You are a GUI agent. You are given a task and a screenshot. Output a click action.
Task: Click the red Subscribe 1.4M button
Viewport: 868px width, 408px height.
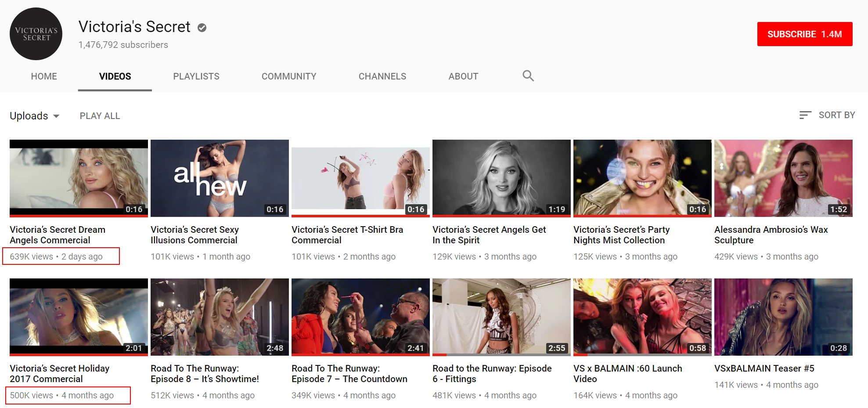(x=805, y=34)
